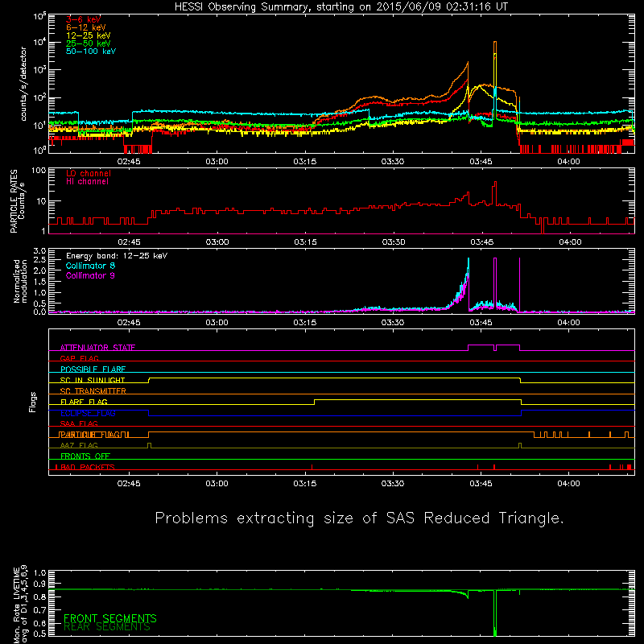Click the GAP FLAG label

[x=79, y=358]
